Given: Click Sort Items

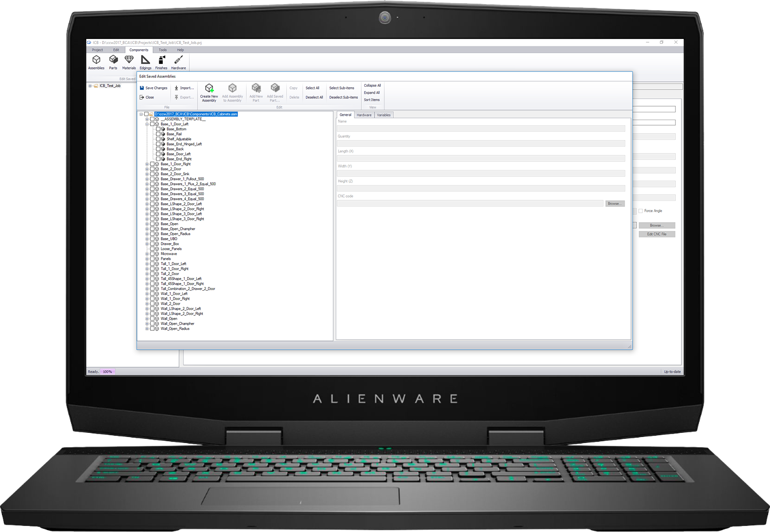Looking at the screenshot, I should click(x=372, y=100).
